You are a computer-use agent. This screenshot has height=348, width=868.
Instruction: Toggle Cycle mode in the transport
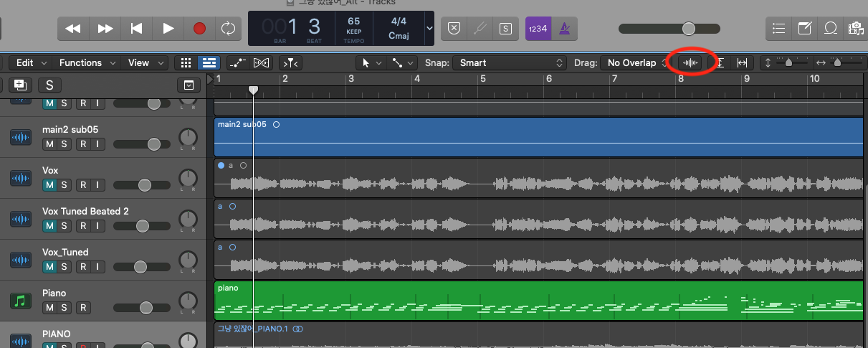[228, 29]
